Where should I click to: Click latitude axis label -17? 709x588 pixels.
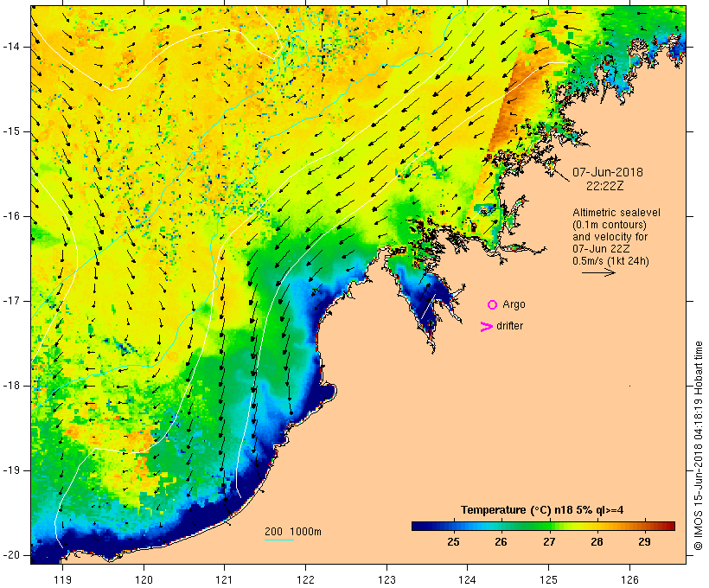click(11, 301)
